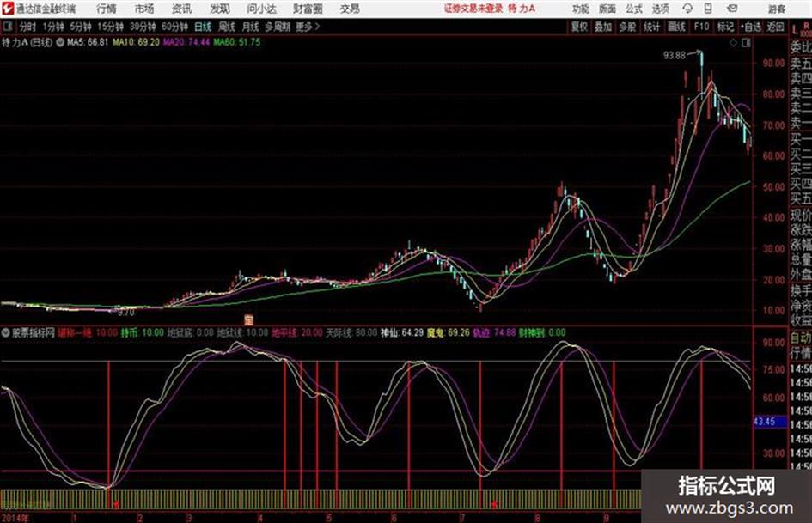Open the 市场 menu
Screen dimensions: 812x523
(144, 9)
